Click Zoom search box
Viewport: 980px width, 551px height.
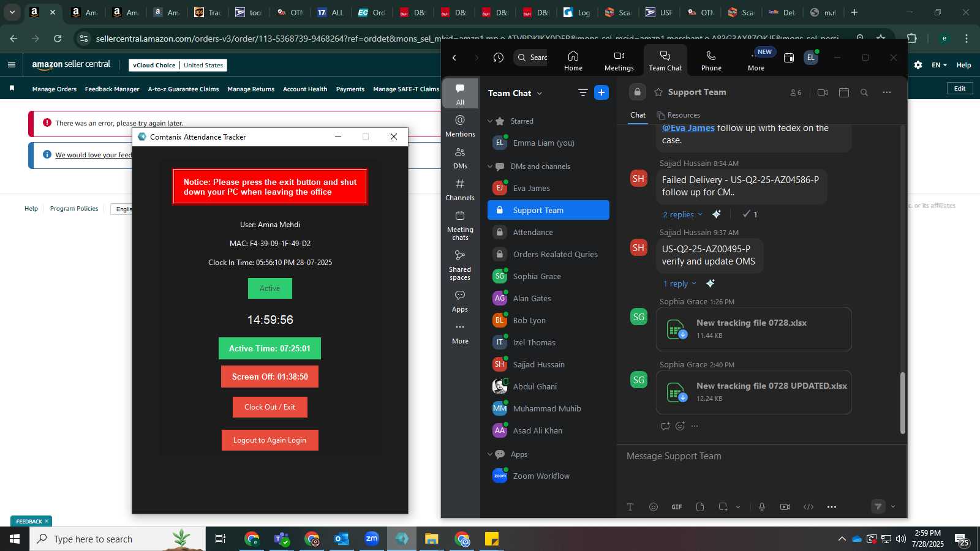coord(530,58)
